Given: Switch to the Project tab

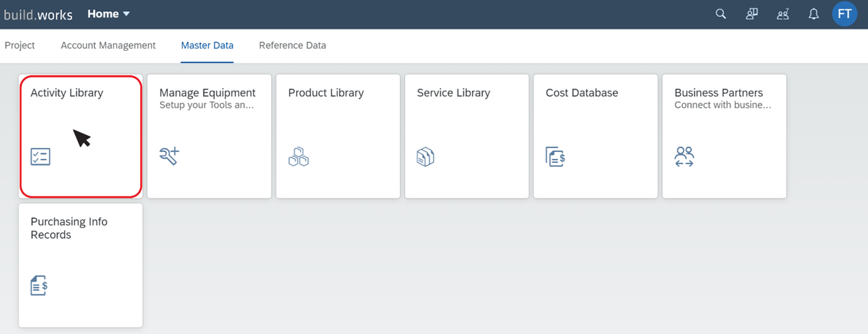Looking at the screenshot, I should click(x=20, y=46).
